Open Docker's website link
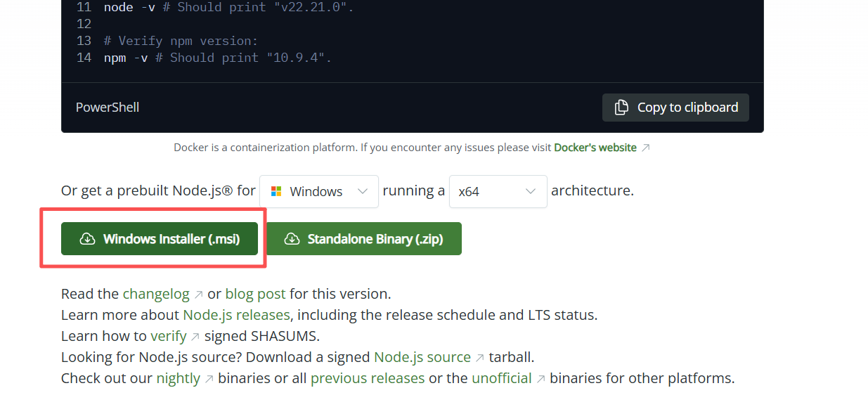The height and width of the screenshot is (407, 868). pyautogui.click(x=595, y=148)
